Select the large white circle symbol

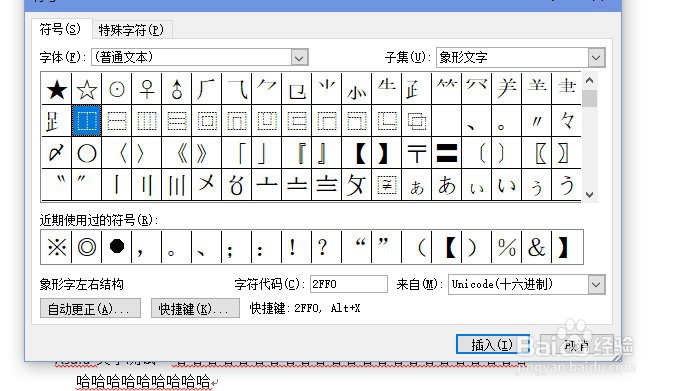point(87,153)
